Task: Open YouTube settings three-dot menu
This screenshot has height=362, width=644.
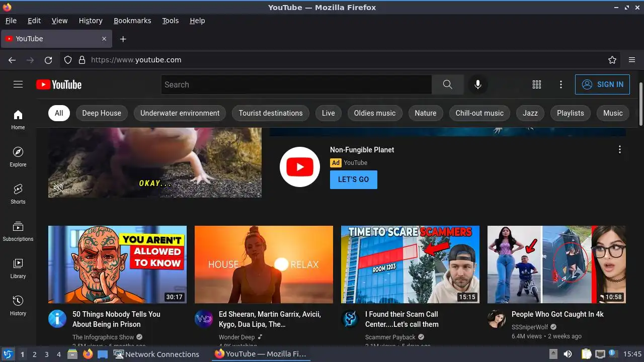Action: tap(561, 84)
